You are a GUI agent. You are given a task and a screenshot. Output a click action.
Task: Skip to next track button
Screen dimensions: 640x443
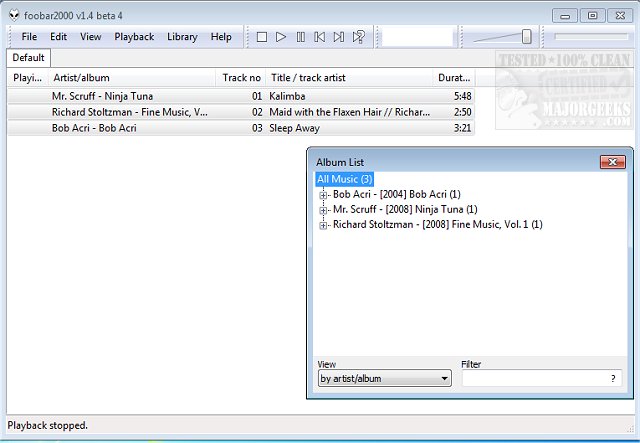pyautogui.click(x=339, y=37)
